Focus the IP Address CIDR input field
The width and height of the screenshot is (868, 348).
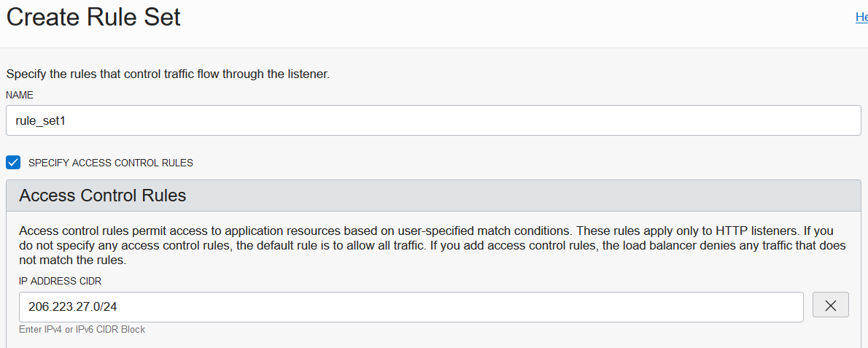point(411,307)
